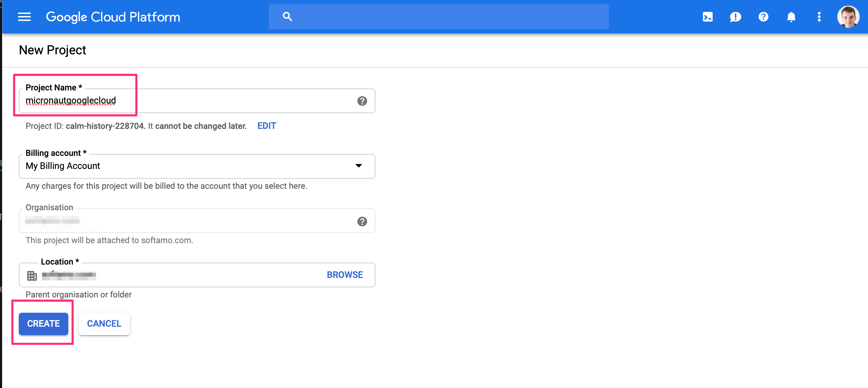Show notifications bell
This screenshot has height=388, width=868.
point(791,17)
